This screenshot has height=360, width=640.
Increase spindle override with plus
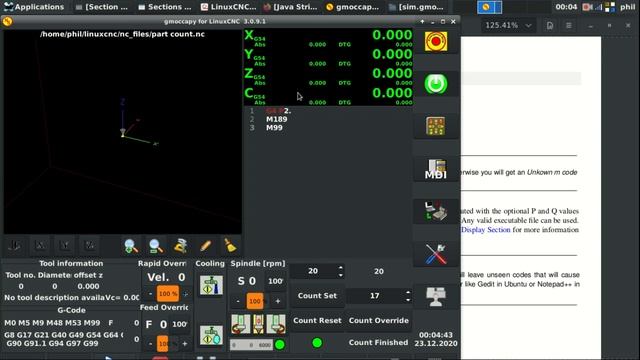(x=278, y=301)
